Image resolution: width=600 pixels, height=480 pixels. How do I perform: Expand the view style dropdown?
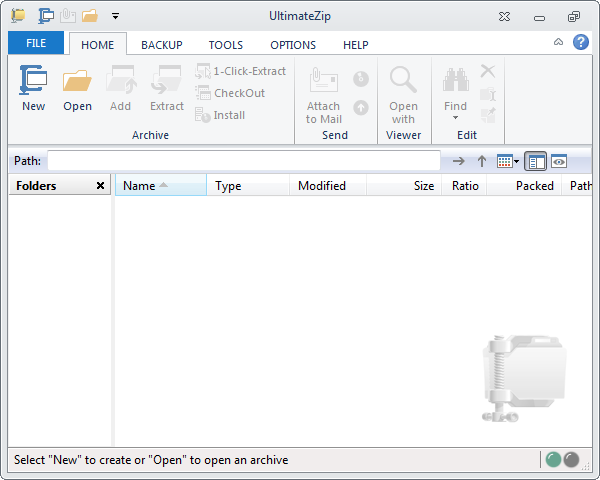click(508, 161)
